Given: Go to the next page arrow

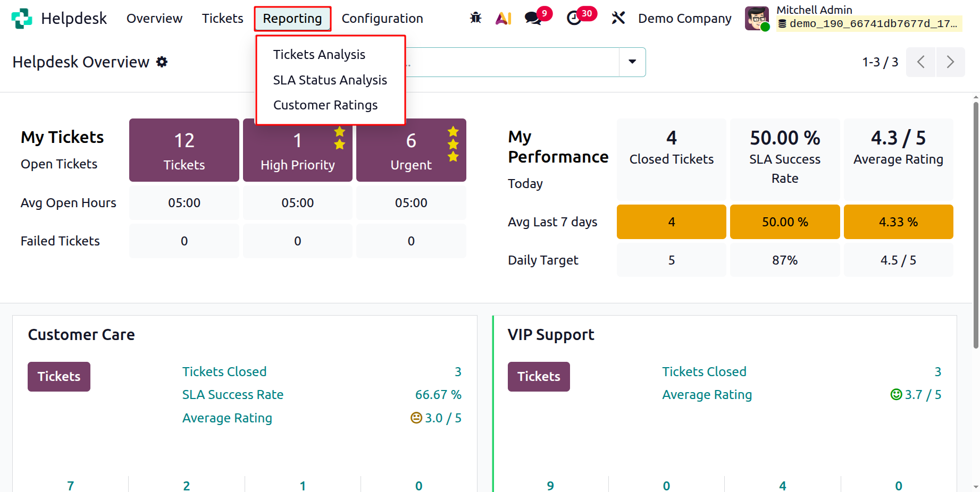Looking at the screenshot, I should click(950, 62).
